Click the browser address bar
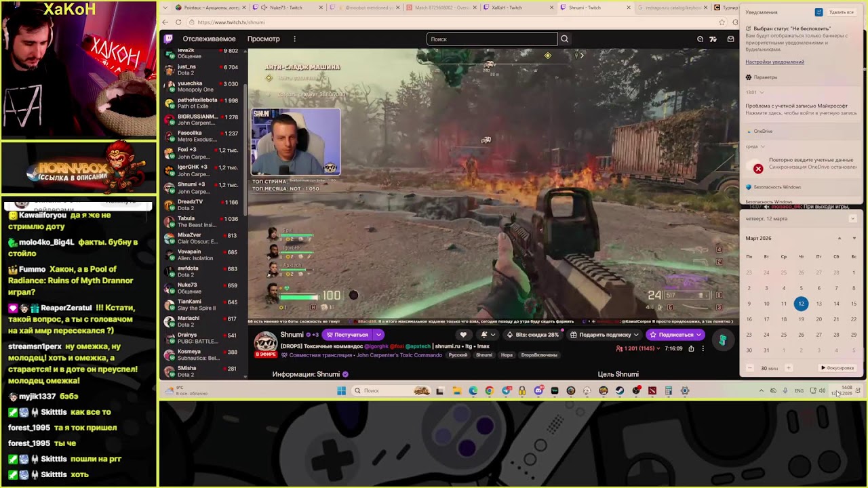 point(453,22)
